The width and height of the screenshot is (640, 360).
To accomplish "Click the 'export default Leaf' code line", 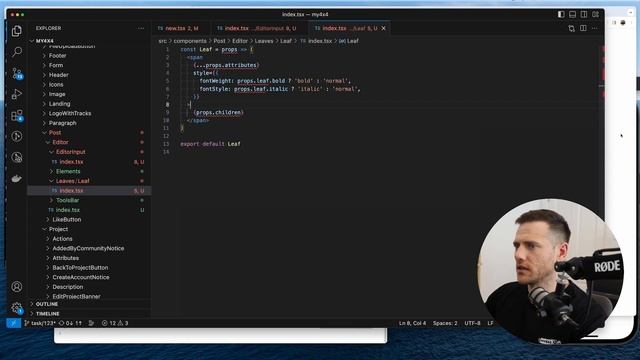I will click(210, 144).
